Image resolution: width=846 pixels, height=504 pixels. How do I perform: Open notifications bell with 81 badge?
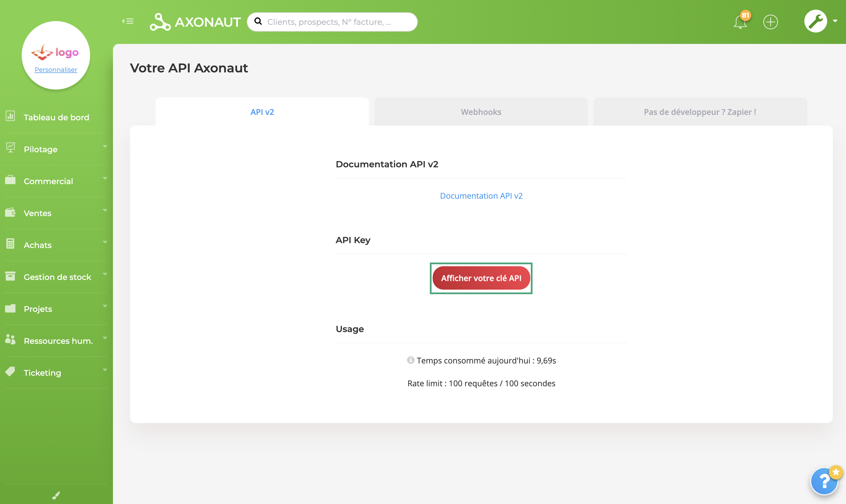click(740, 22)
